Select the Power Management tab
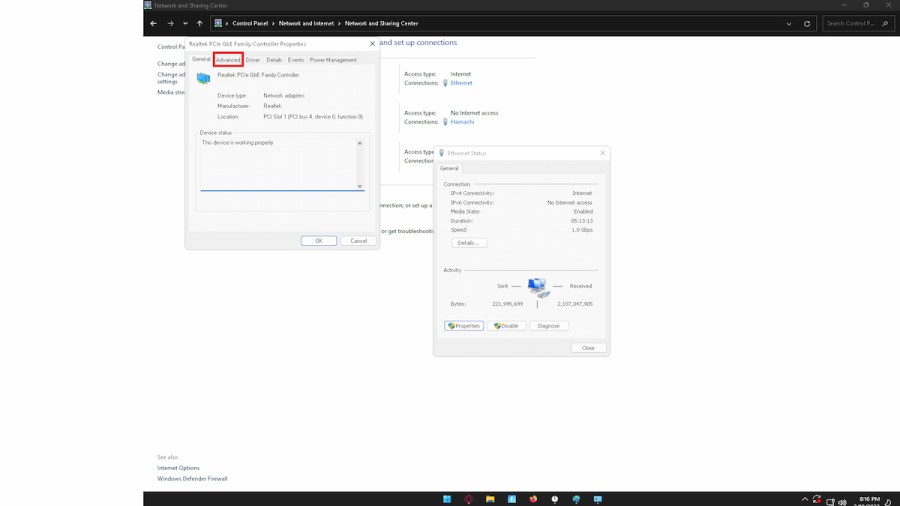This screenshot has height=506, width=900. [333, 60]
